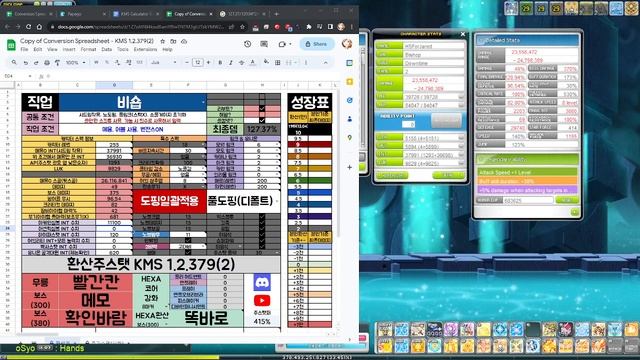
Task: Go to Chrome home page icon
Action: point(39,27)
